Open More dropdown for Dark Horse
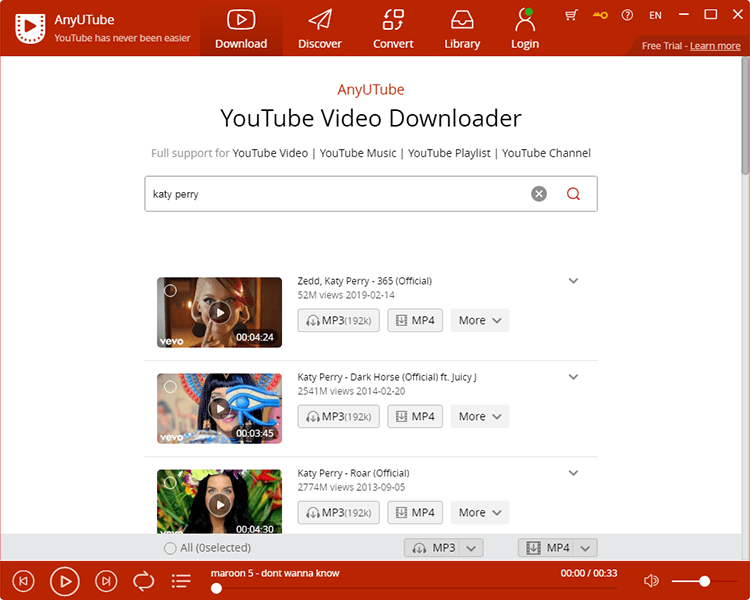 [480, 416]
